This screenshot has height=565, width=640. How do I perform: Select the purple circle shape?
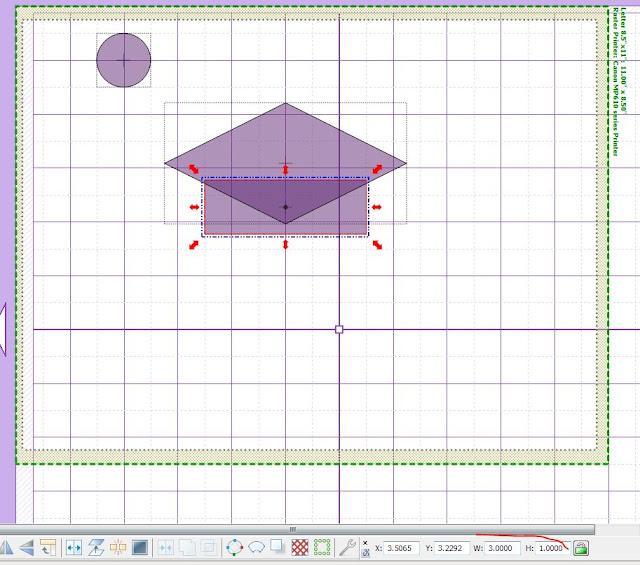[124, 60]
